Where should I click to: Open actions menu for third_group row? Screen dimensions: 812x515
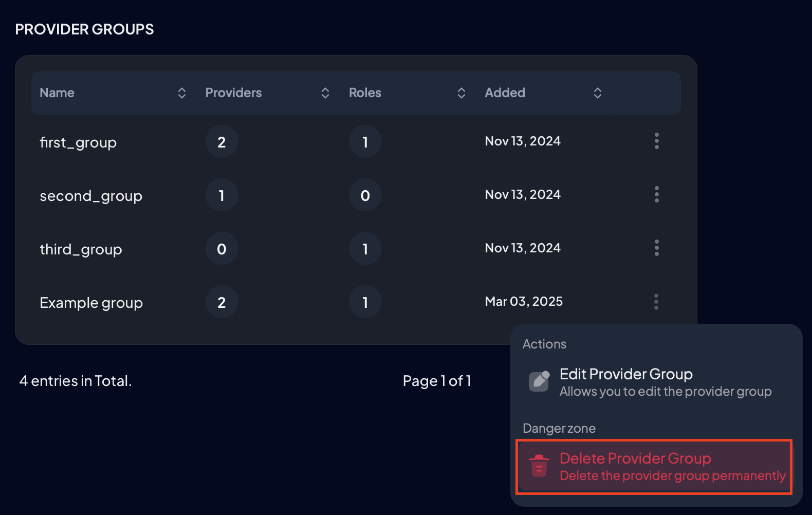tap(656, 248)
